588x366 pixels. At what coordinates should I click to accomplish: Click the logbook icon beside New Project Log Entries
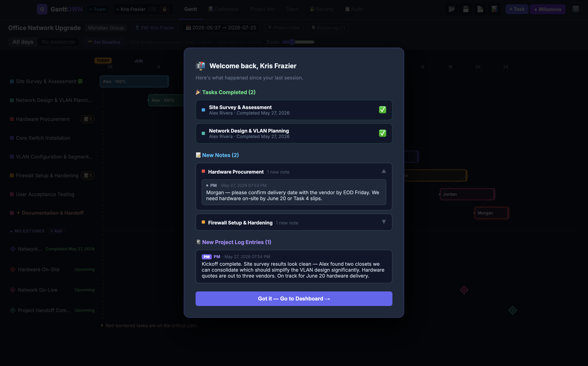[198, 242]
